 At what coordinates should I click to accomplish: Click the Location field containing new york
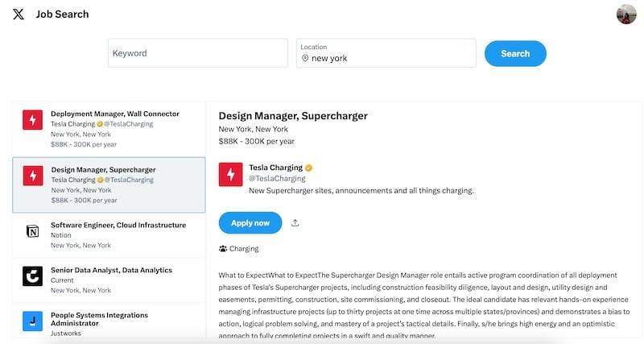pyautogui.click(x=386, y=53)
